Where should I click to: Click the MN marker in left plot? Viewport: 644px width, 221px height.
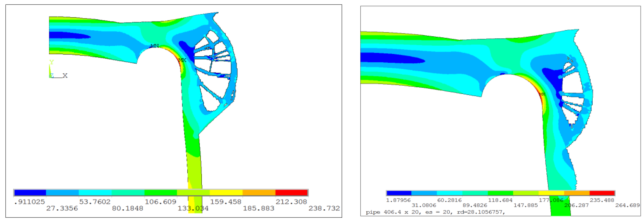(x=155, y=46)
